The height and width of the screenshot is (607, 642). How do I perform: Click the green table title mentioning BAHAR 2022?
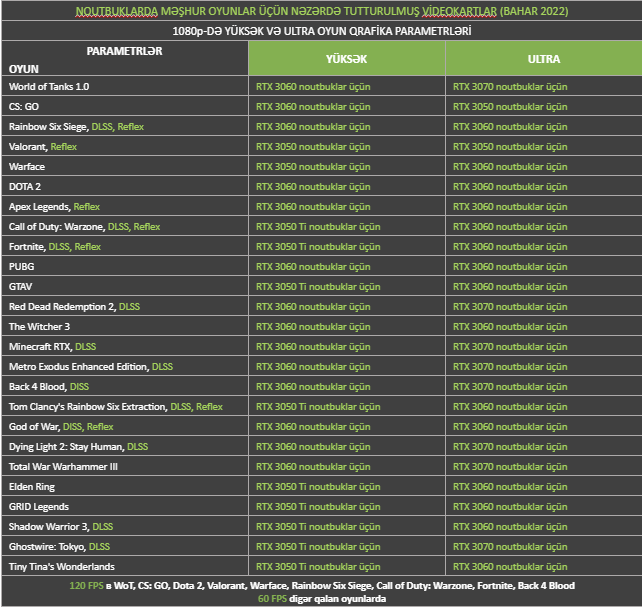pos(322,11)
